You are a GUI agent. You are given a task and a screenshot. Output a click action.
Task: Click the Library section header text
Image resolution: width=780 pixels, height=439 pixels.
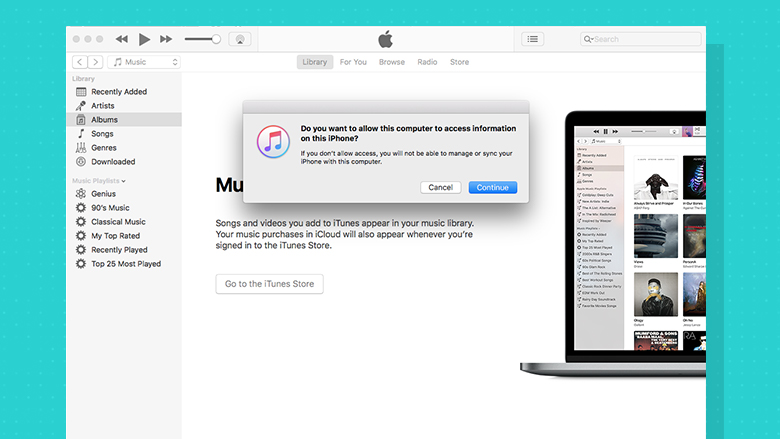coord(83,79)
